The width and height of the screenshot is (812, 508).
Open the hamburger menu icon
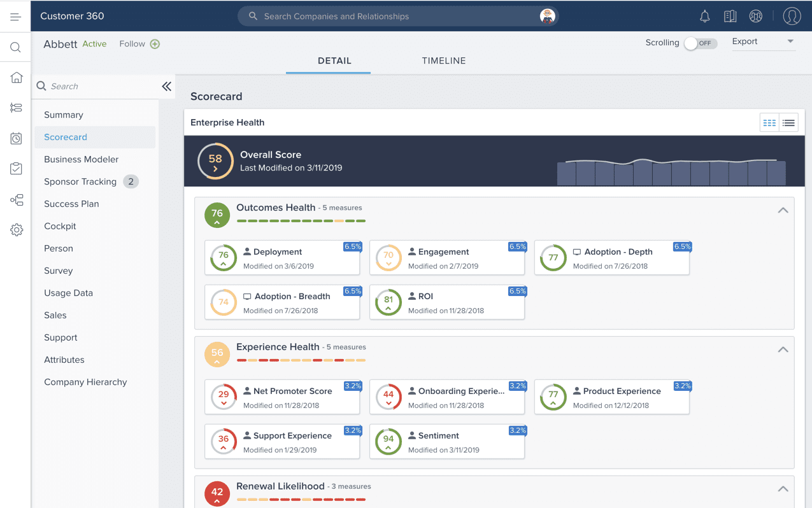pos(15,17)
